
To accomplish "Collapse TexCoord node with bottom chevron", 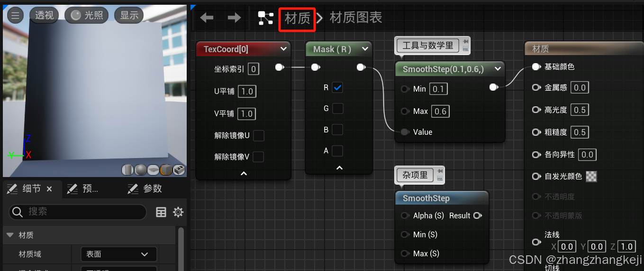I will pos(244,174).
